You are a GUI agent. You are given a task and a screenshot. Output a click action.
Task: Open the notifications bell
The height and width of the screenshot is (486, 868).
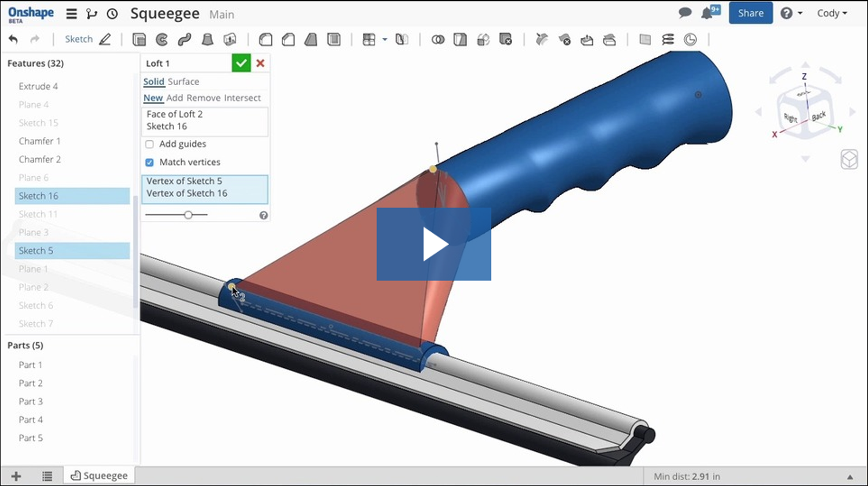tap(707, 13)
